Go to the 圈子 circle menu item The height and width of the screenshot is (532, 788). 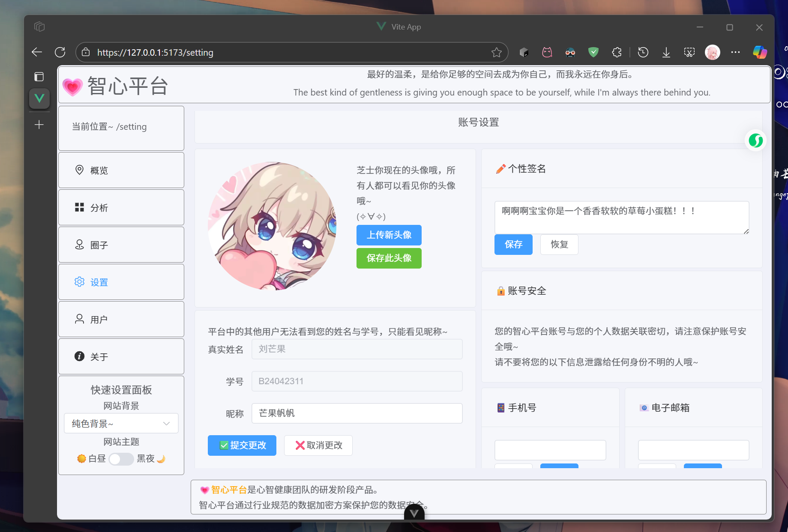(121, 245)
